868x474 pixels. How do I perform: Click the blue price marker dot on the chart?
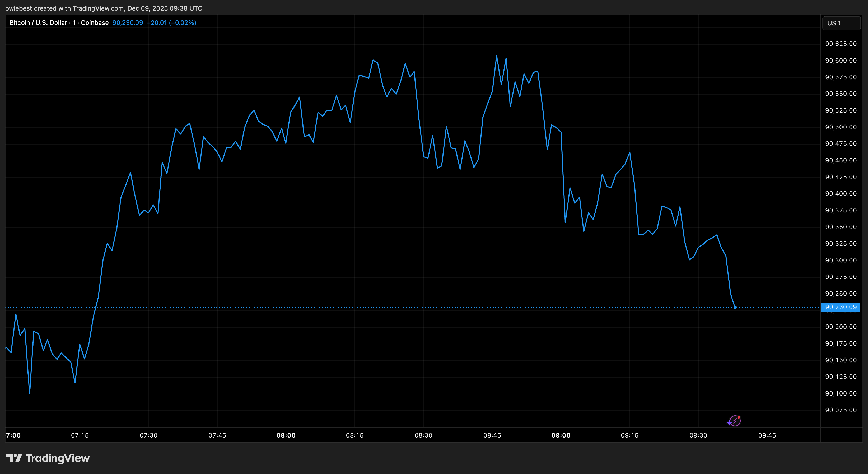[x=735, y=307]
